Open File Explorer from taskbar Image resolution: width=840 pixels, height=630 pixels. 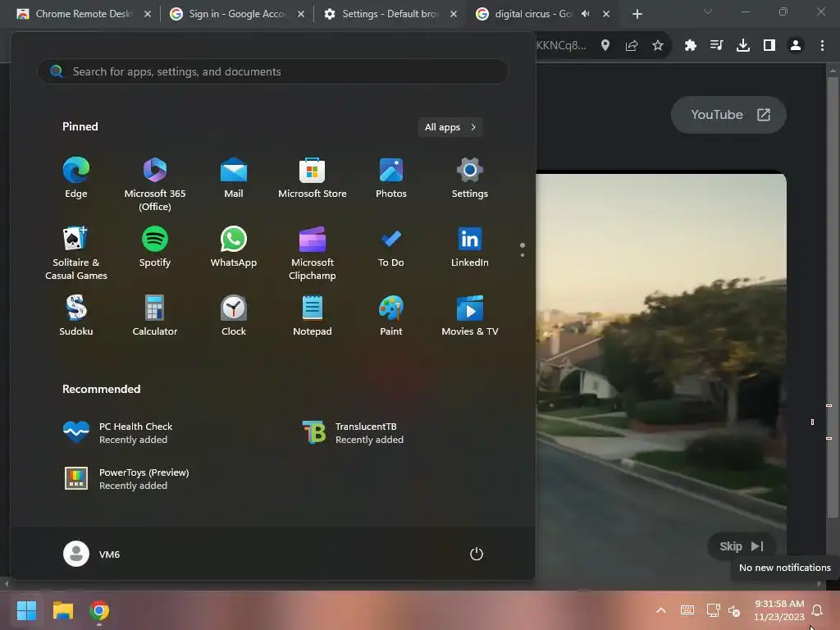coord(62,610)
